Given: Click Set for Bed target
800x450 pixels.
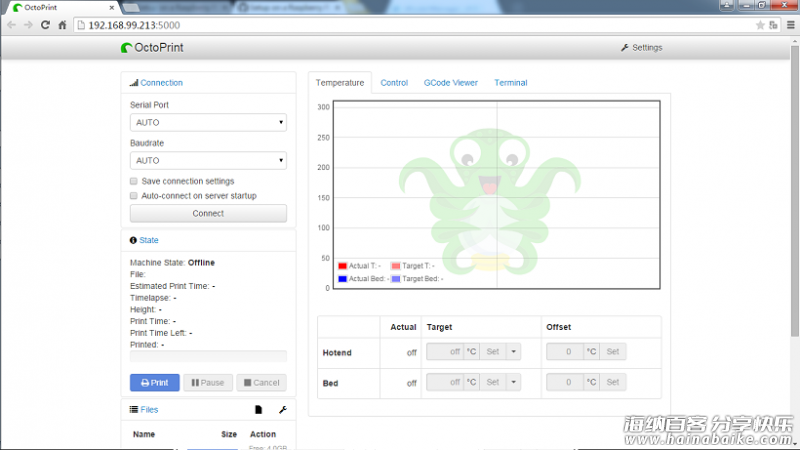Looking at the screenshot, I should (x=493, y=382).
